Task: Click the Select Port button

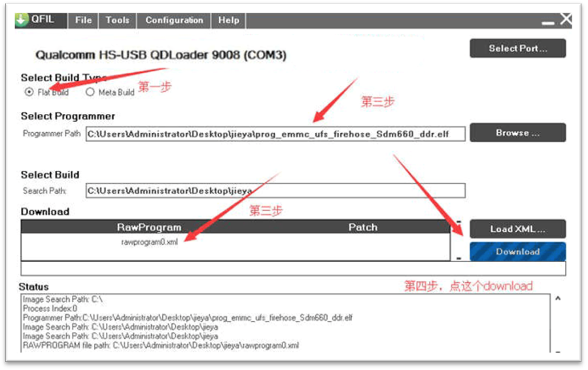Action: coord(517,48)
